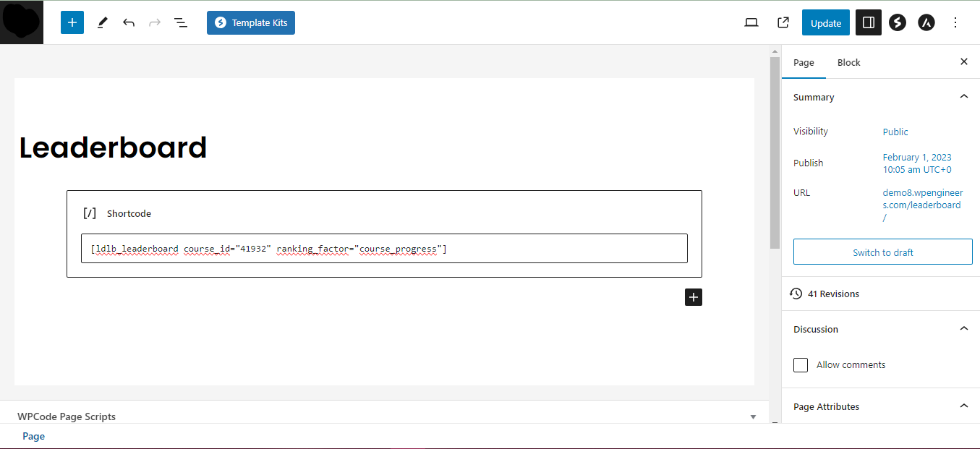Image resolution: width=980 pixels, height=449 pixels.
Task: Click the shortcode text input field
Action: coord(384,249)
